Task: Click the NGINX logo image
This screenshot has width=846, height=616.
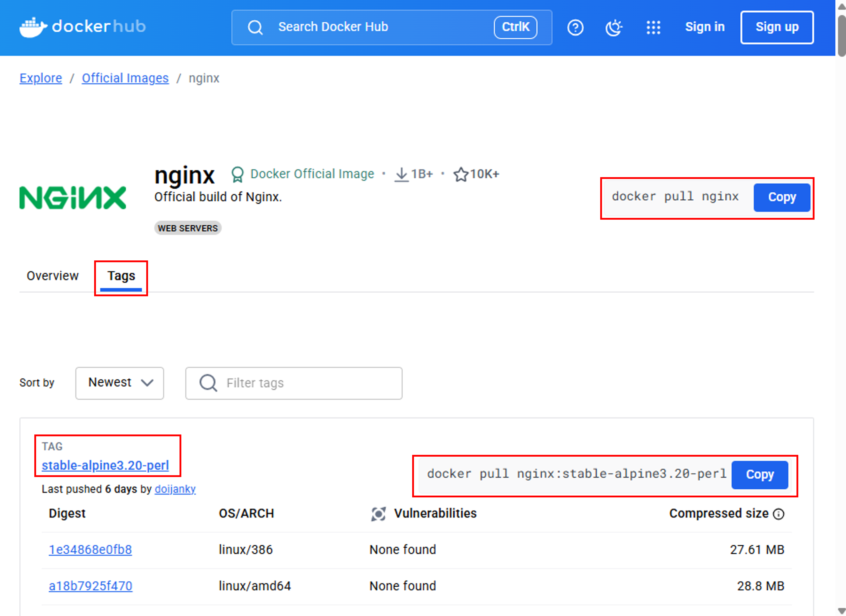Action: pos(73,198)
